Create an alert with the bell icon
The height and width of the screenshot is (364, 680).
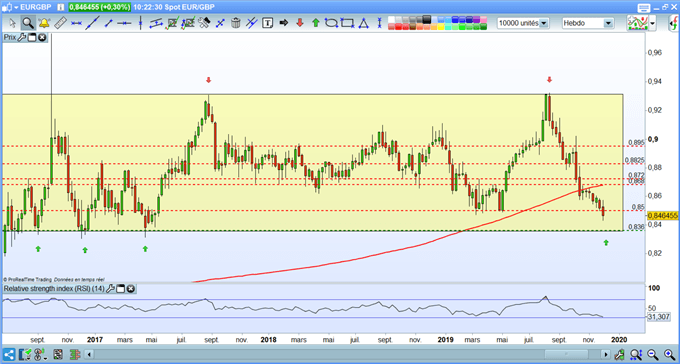click(x=44, y=23)
